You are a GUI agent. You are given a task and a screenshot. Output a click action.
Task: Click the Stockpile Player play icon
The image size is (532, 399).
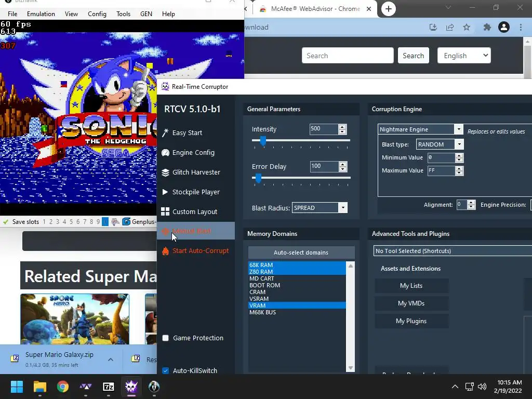click(165, 192)
